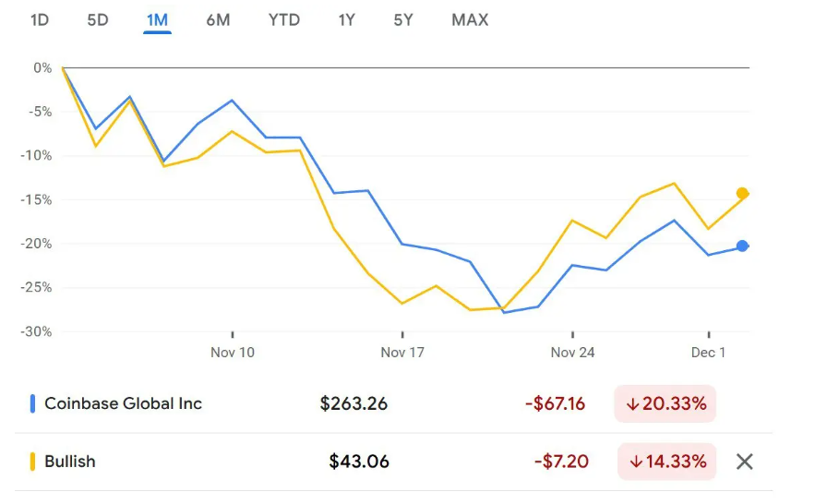Click the Bullish 14.33% down badge

pos(665,462)
